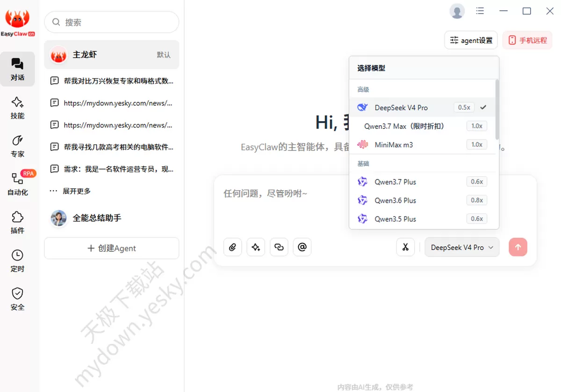
Task: Click the 全能总结助手 agent name
Action: [x=97, y=218]
